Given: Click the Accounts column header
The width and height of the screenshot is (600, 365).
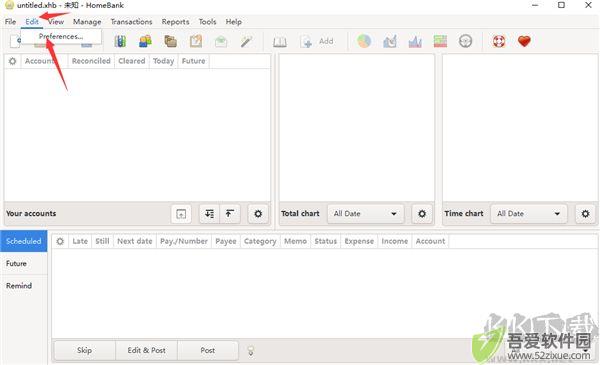Looking at the screenshot, I should point(44,61).
